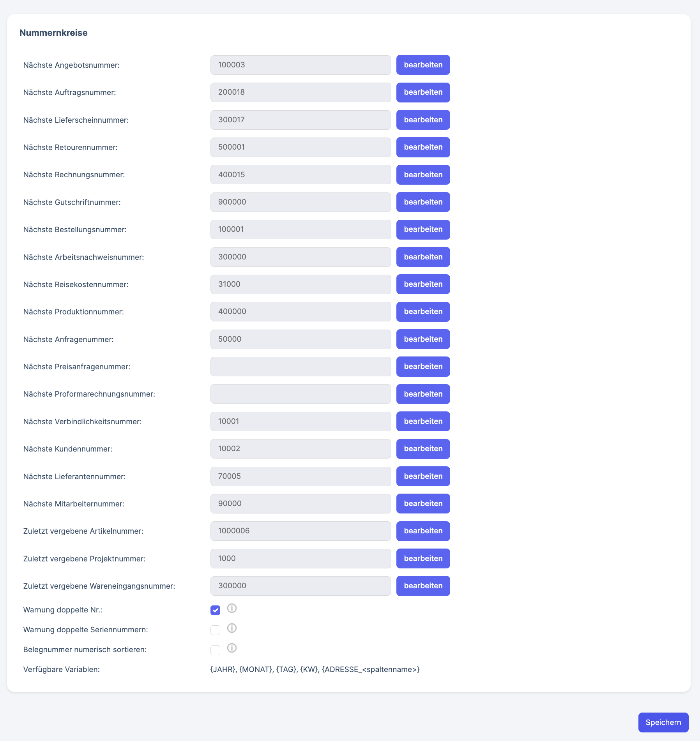Select the Nächste Lieferantennummer field
Viewport: 700px width, 741px height.
point(301,476)
